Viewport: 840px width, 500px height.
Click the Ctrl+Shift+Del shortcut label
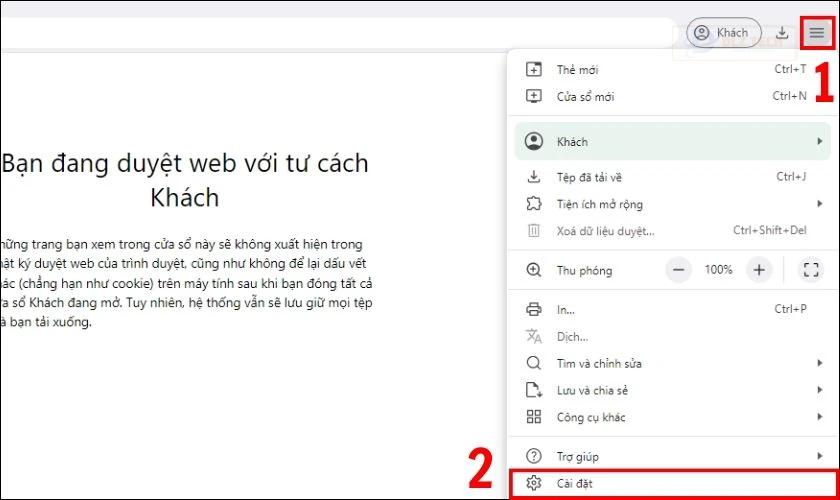[x=770, y=230]
